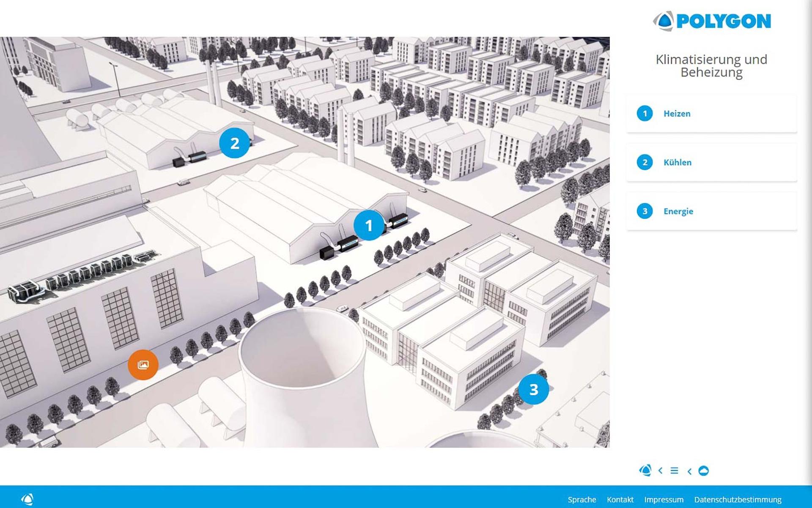Open the Sprache link in the footer
812x508 pixels.
(x=582, y=500)
